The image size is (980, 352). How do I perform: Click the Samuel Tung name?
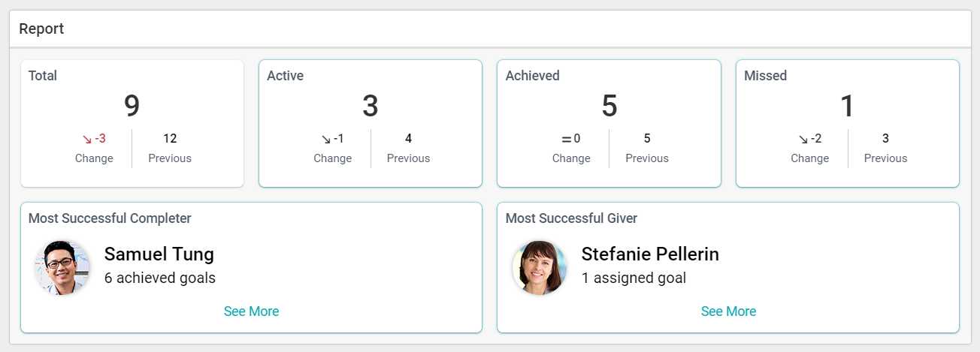[159, 254]
